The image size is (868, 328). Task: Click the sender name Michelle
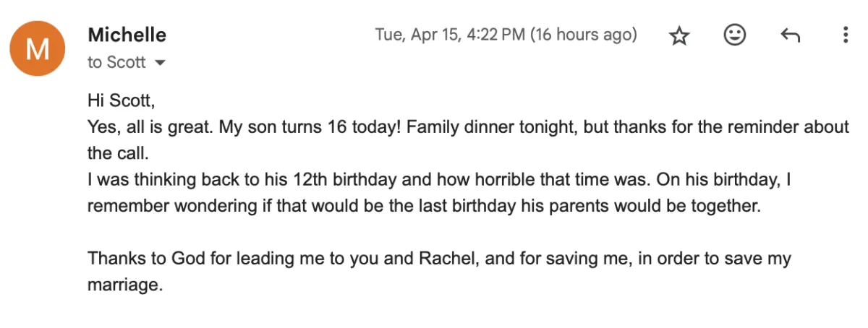[x=127, y=35]
